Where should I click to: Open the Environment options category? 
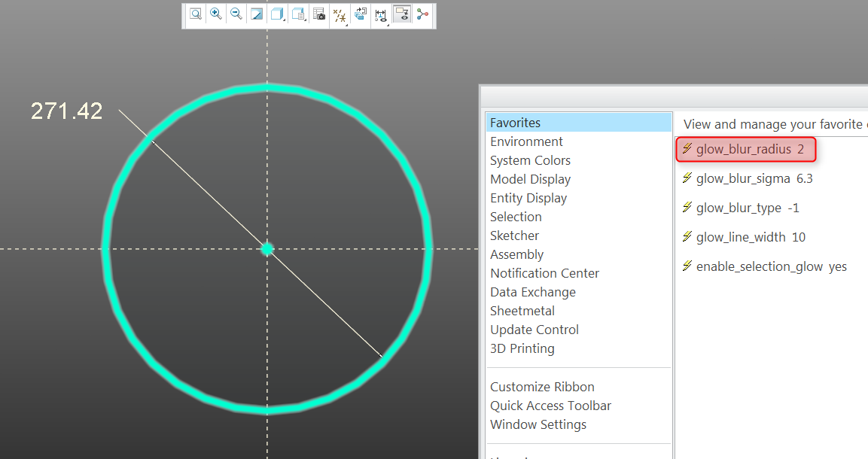tap(526, 141)
